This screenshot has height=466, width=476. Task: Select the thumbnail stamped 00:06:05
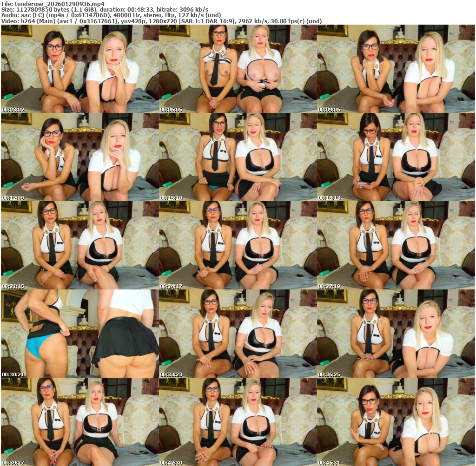238,69
